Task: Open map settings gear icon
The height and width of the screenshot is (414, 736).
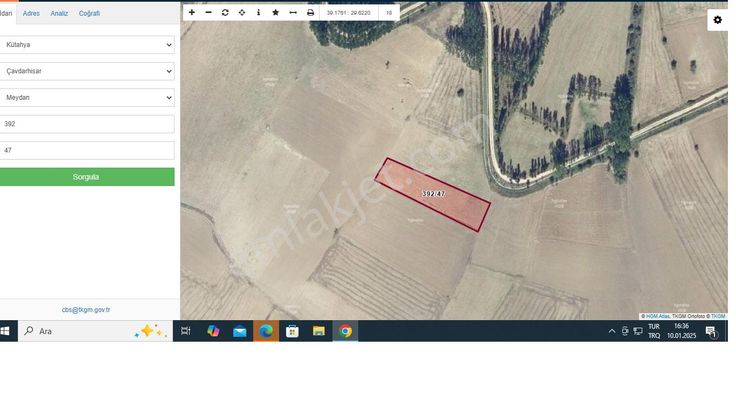Action: [717, 20]
